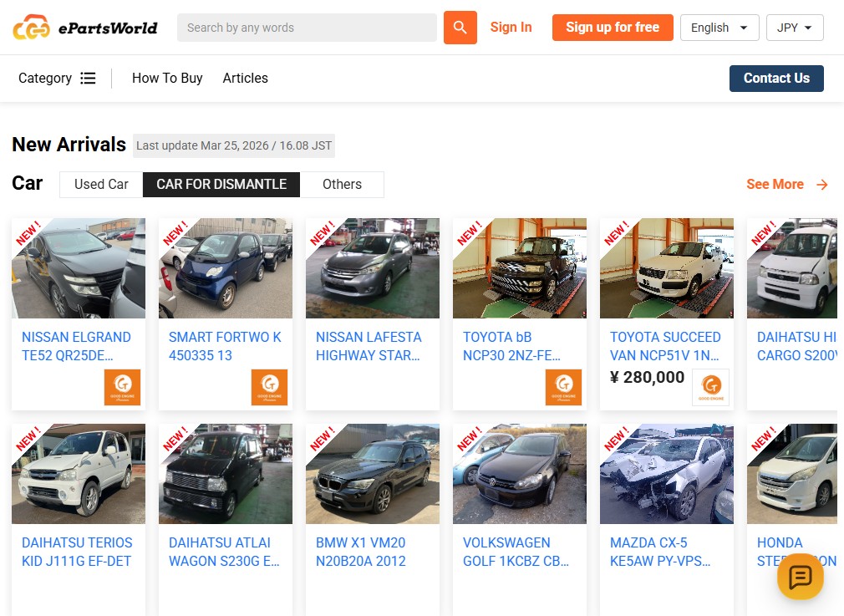Click the Good Engine badge on the Toyota Succeed card
Viewport: 844px width, 616px height.
coord(710,387)
